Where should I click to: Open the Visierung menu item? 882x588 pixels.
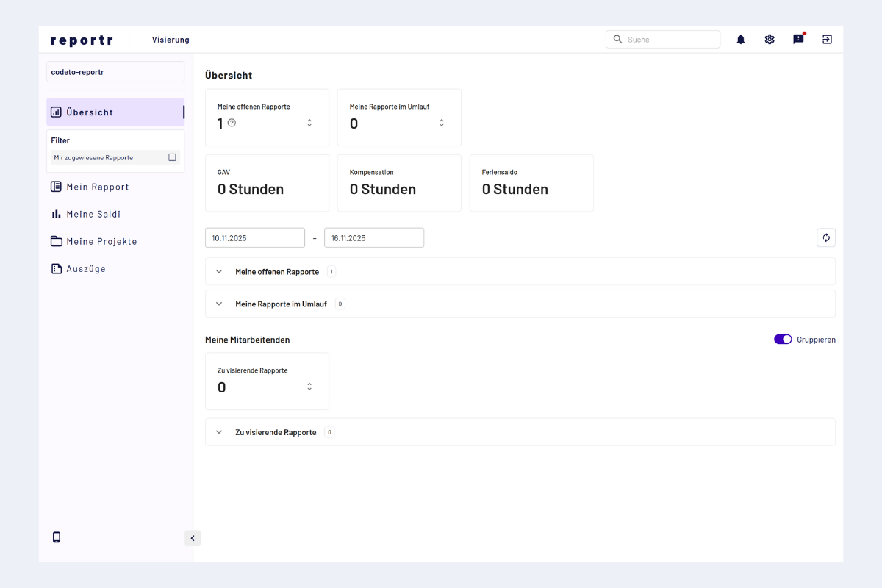(171, 40)
